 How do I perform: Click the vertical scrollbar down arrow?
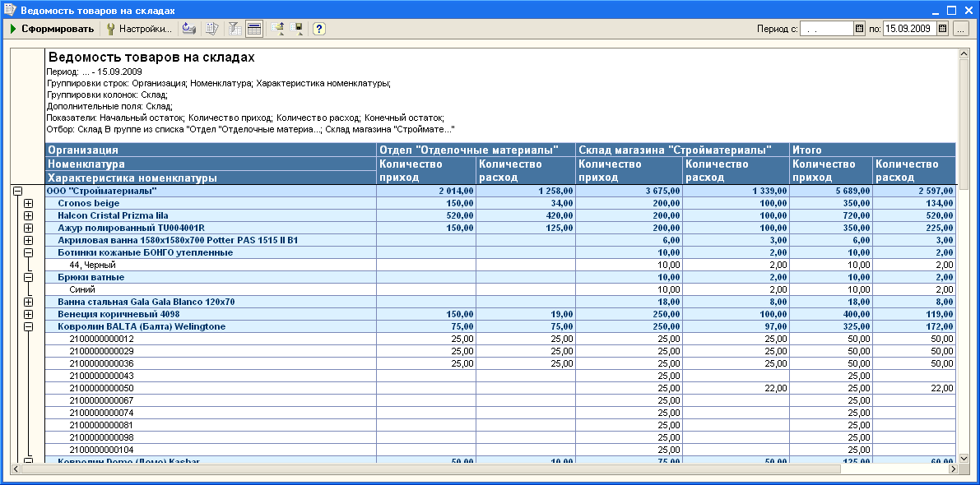[x=963, y=458]
